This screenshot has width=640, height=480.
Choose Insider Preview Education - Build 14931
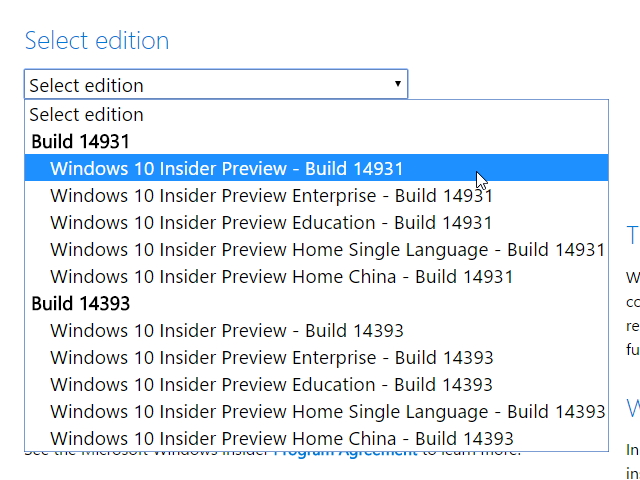[x=271, y=222]
